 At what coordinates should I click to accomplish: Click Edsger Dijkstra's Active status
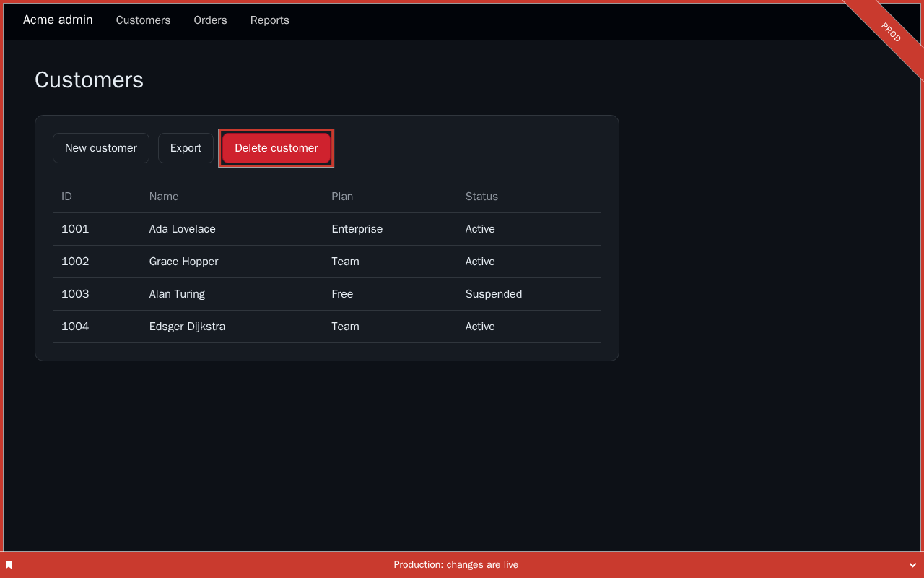[529, 327]
